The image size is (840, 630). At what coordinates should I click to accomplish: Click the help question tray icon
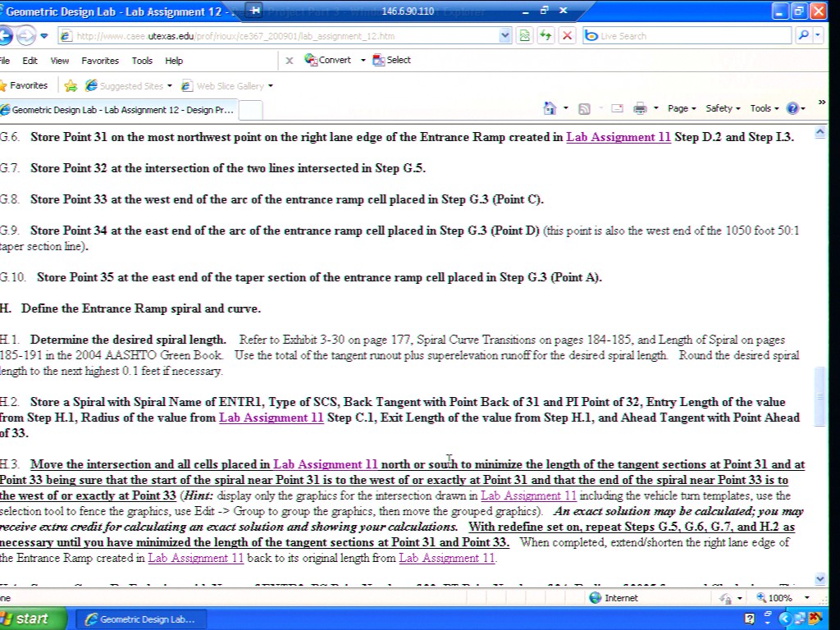[x=750, y=619]
